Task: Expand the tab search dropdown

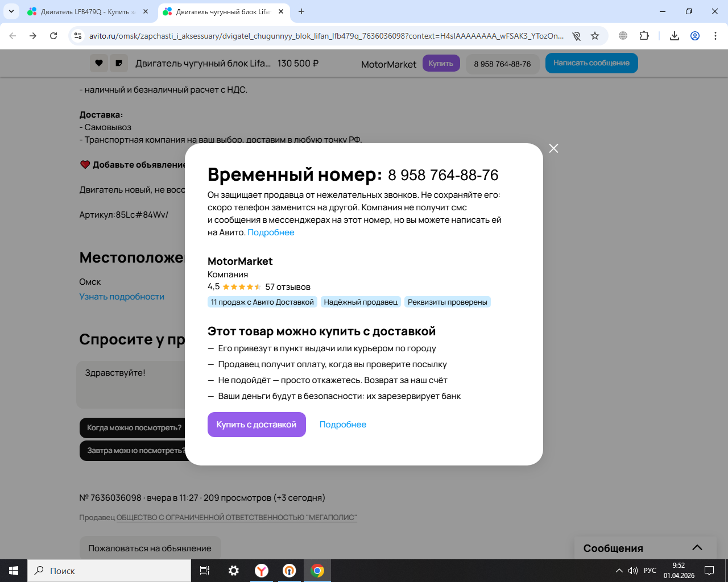Action: pos(11,11)
